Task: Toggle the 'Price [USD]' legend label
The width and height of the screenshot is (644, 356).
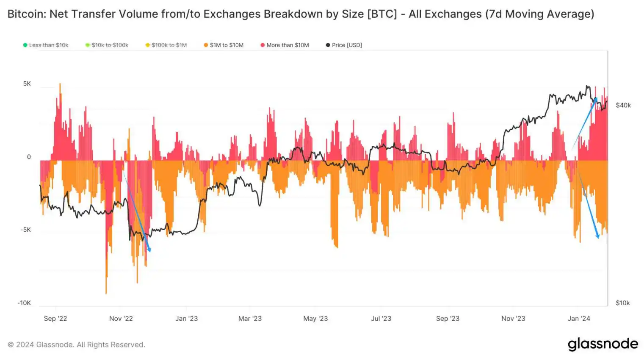Action: (347, 45)
